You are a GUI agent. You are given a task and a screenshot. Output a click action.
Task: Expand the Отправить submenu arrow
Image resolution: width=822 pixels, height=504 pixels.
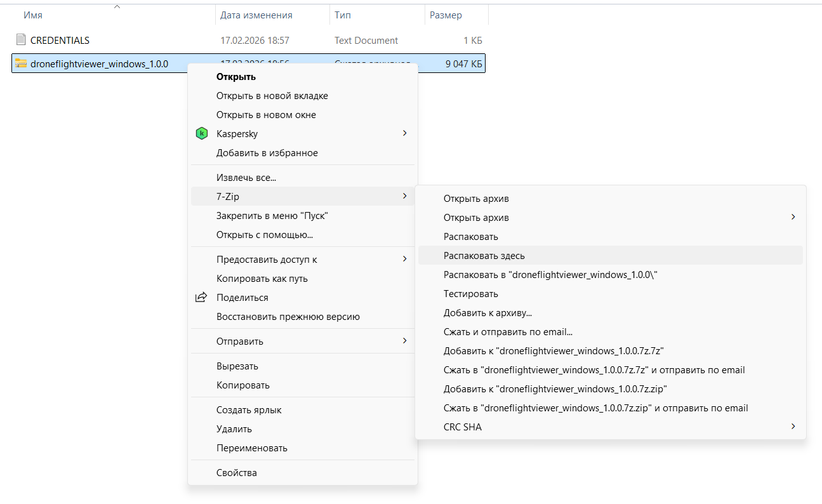click(x=405, y=341)
